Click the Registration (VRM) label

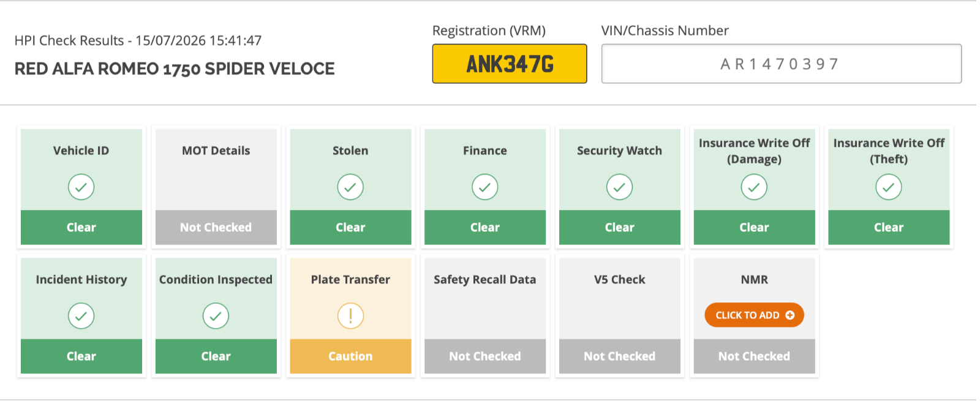[489, 31]
